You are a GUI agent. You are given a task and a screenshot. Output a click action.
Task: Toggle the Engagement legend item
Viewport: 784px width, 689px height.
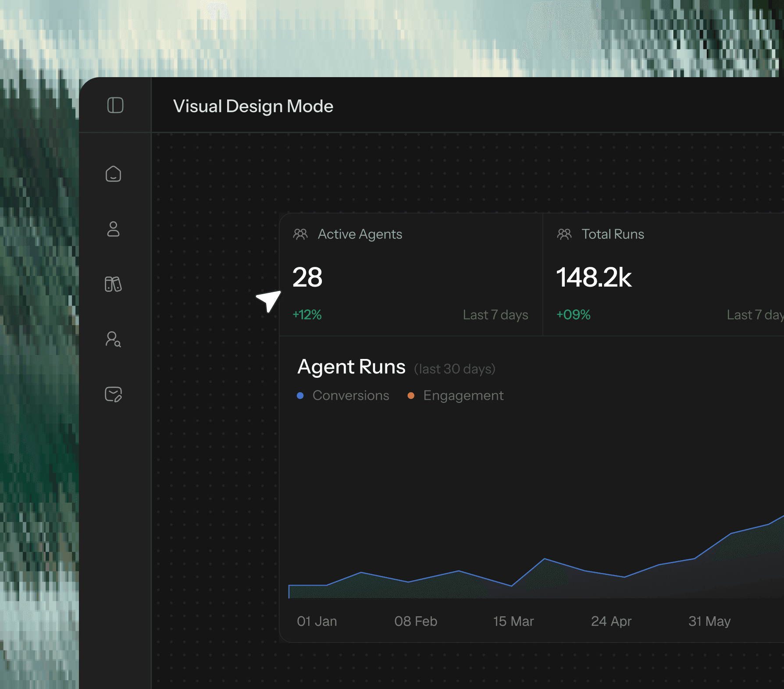[x=456, y=395]
